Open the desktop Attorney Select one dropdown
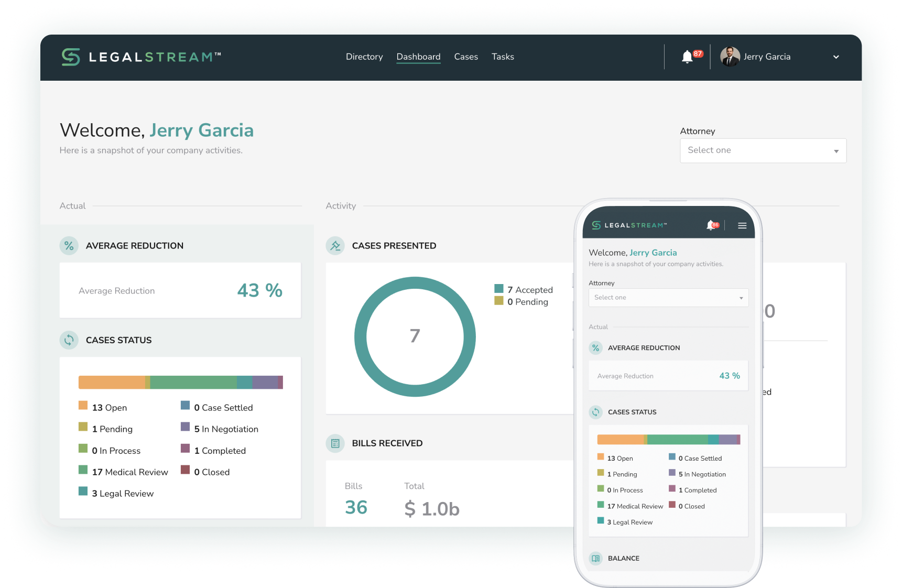This screenshot has width=902, height=588. pyautogui.click(x=763, y=150)
